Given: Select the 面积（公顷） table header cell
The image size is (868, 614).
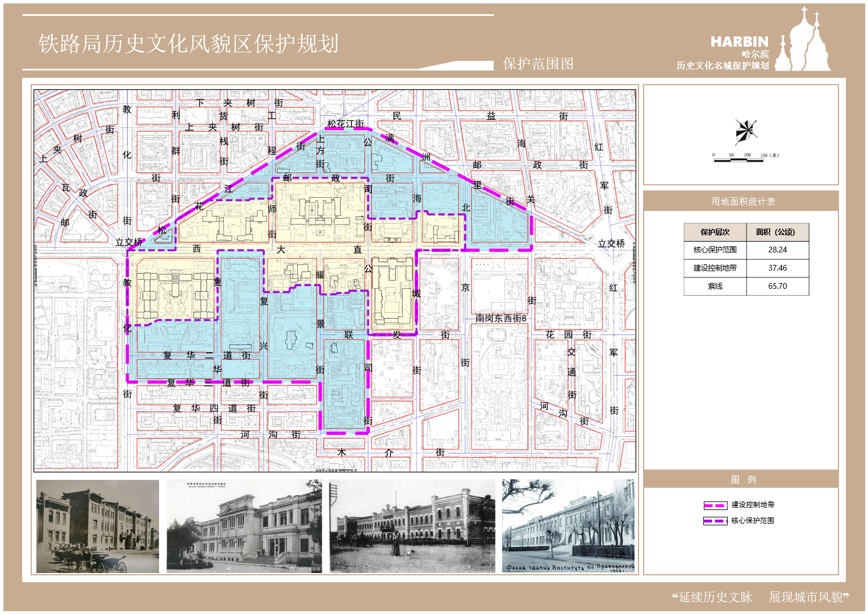Looking at the screenshot, I should click(x=777, y=232).
